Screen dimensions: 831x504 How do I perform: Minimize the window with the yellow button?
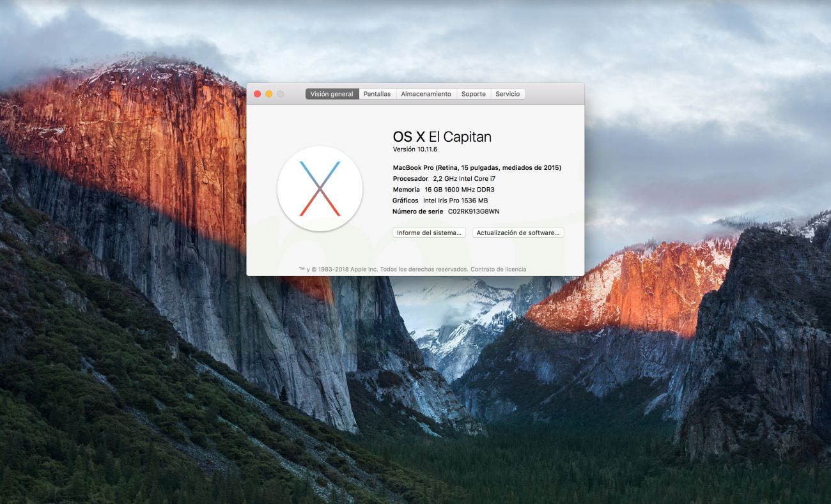[x=269, y=94]
